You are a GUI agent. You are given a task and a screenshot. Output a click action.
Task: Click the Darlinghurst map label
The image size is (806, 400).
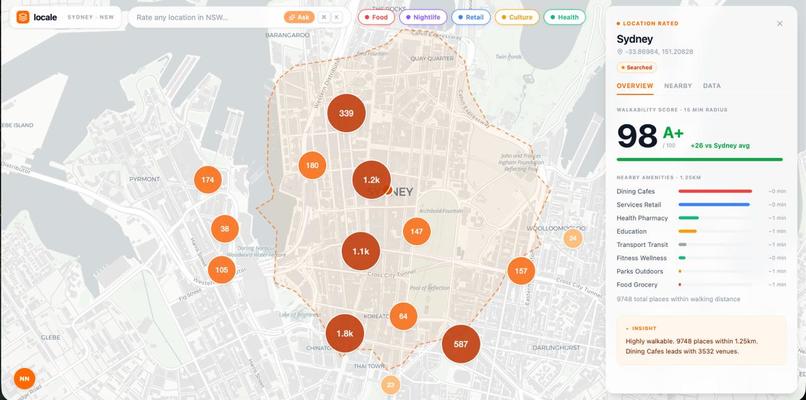coord(556,348)
